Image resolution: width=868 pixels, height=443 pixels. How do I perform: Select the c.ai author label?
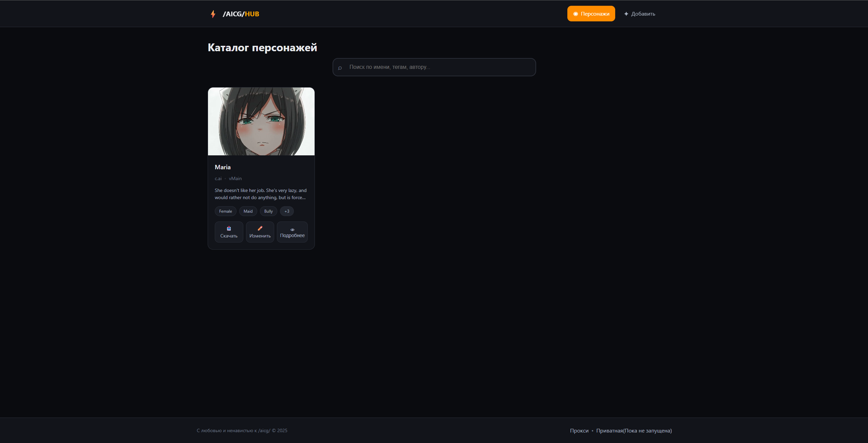[x=218, y=178]
